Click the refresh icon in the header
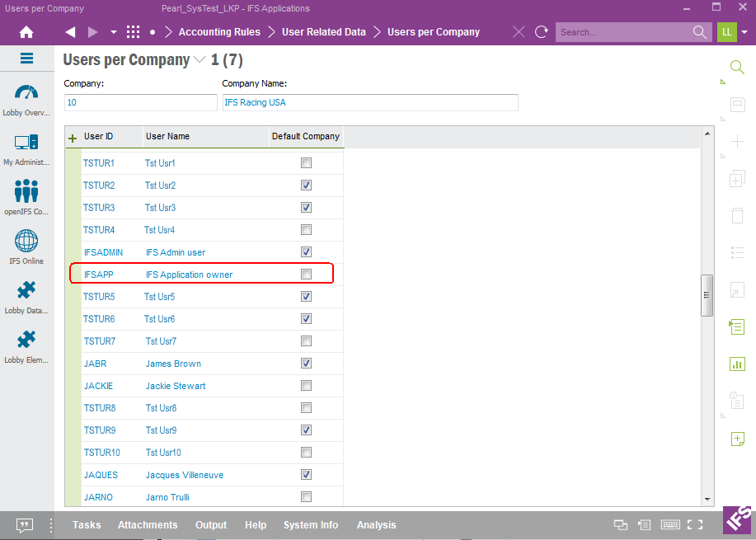The height and width of the screenshot is (540, 756). coord(542,32)
